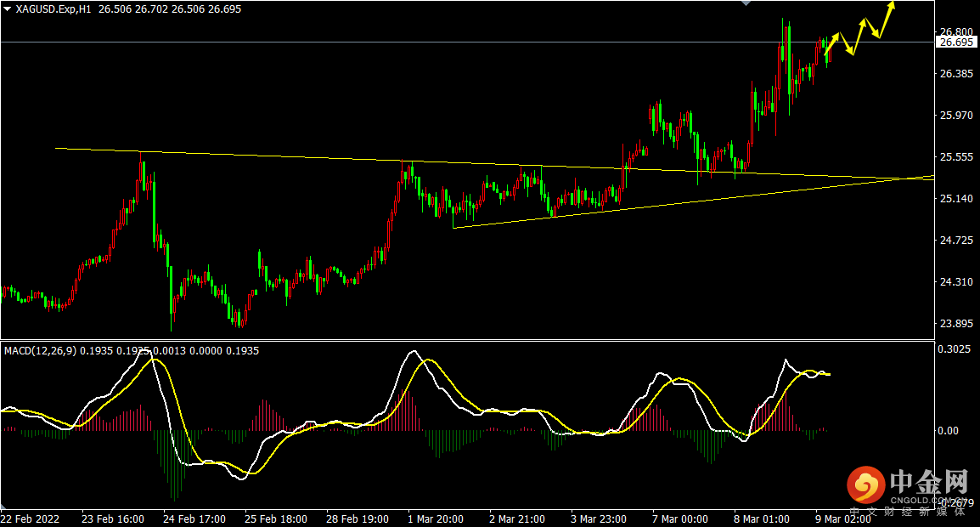Select the topmost yellow upward arrow tip
The height and width of the screenshot is (527, 980).
pos(893,5)
